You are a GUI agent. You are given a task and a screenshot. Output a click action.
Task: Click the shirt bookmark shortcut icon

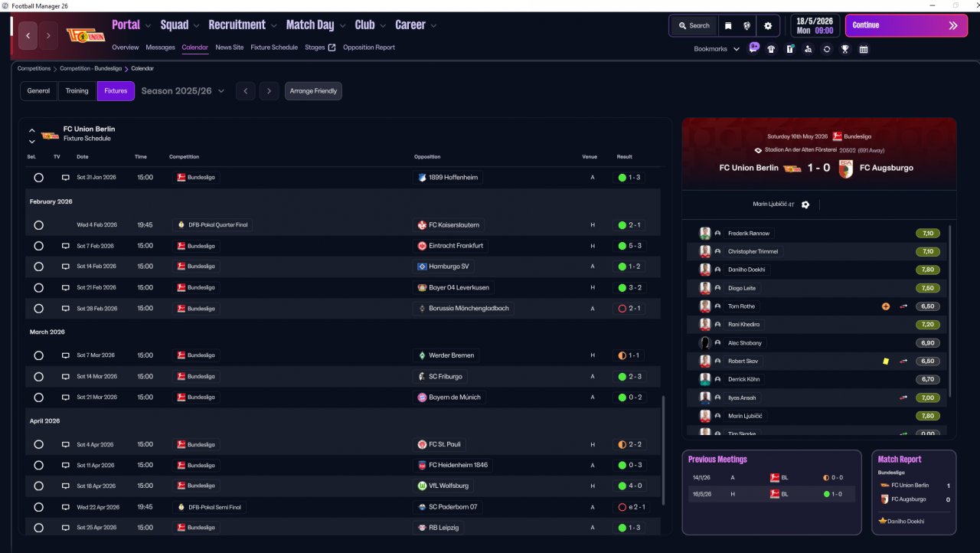(771, 49)
